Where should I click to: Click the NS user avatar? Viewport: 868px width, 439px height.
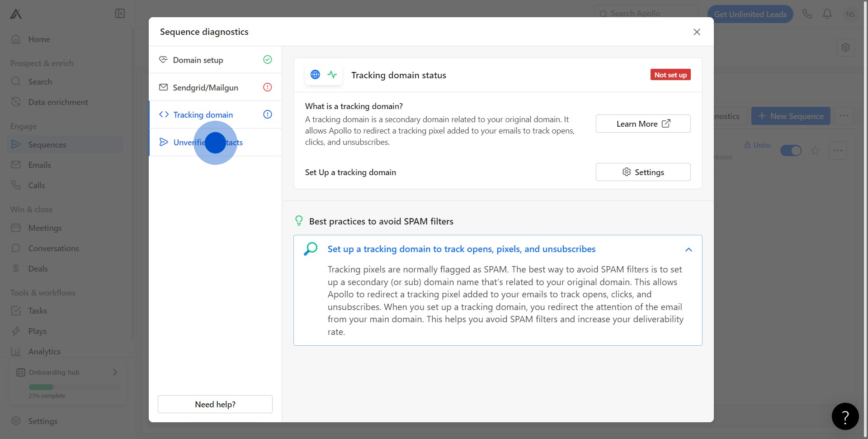[850, 14]
